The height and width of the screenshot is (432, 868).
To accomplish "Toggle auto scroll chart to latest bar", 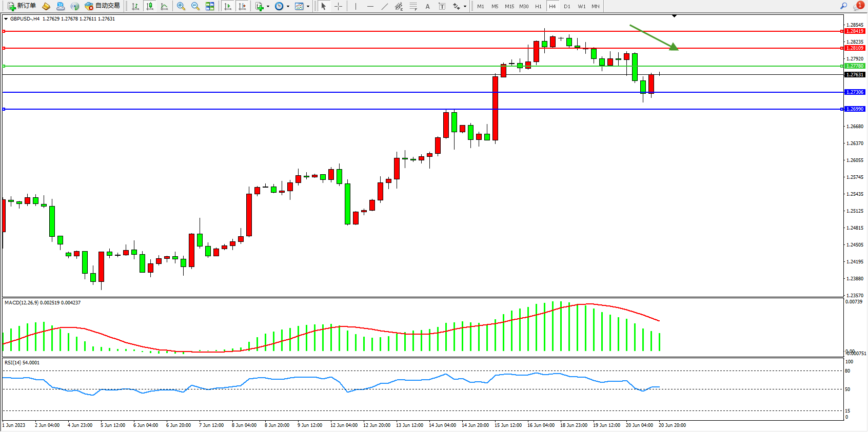I will click(x=228, y=6).
